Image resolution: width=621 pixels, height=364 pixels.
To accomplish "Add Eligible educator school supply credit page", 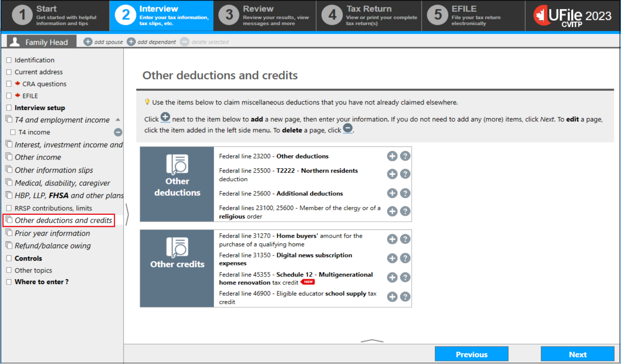I will coord(392,297).
